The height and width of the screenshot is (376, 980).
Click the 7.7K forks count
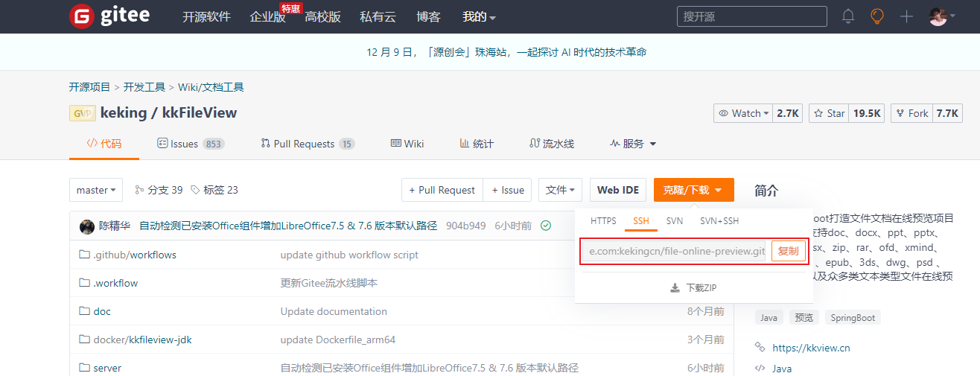[947, 113]
